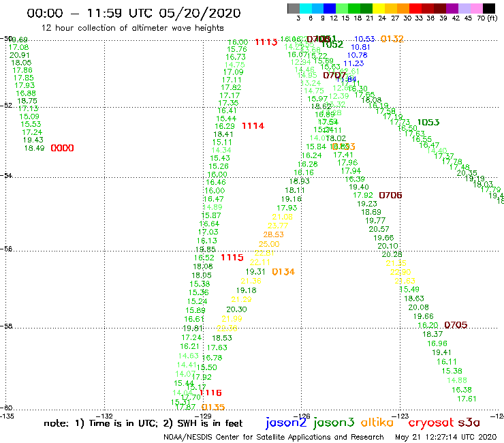This screenshot has width=504, height=443.
Task: Click the '-56' latitude axis label
Action: (x=6, y=249)
